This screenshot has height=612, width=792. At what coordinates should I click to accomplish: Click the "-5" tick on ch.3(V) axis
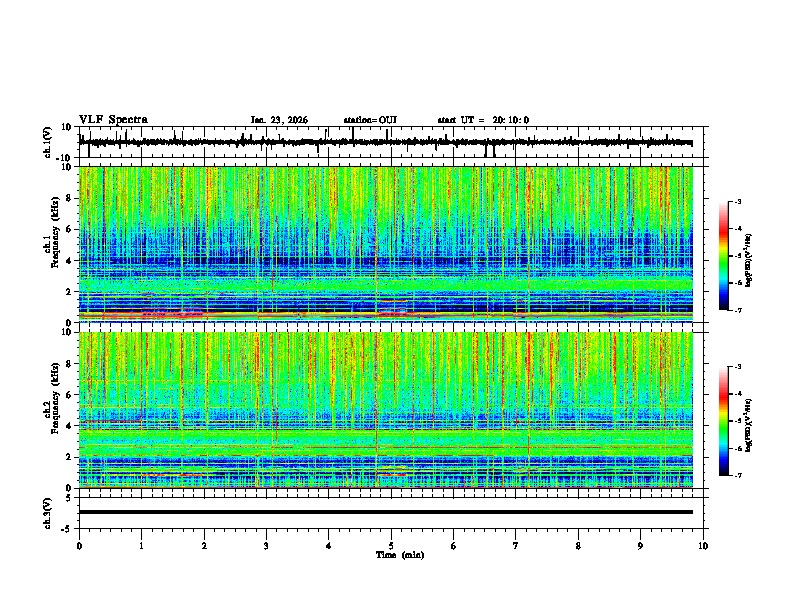[67, 529]
